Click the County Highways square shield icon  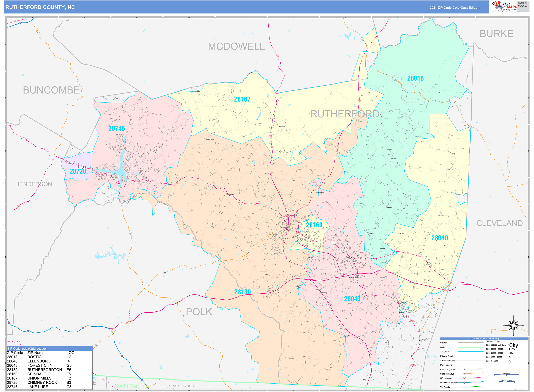point(465,369)
